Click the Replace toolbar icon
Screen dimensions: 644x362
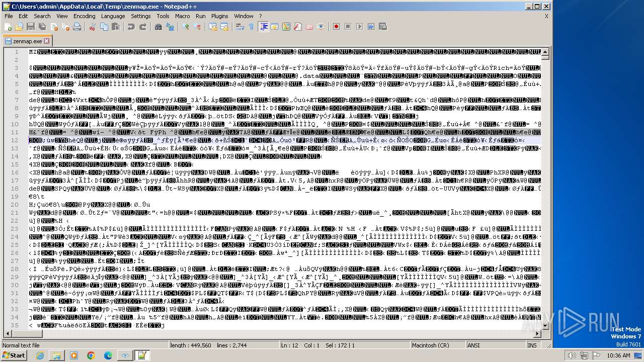point(170,27)
